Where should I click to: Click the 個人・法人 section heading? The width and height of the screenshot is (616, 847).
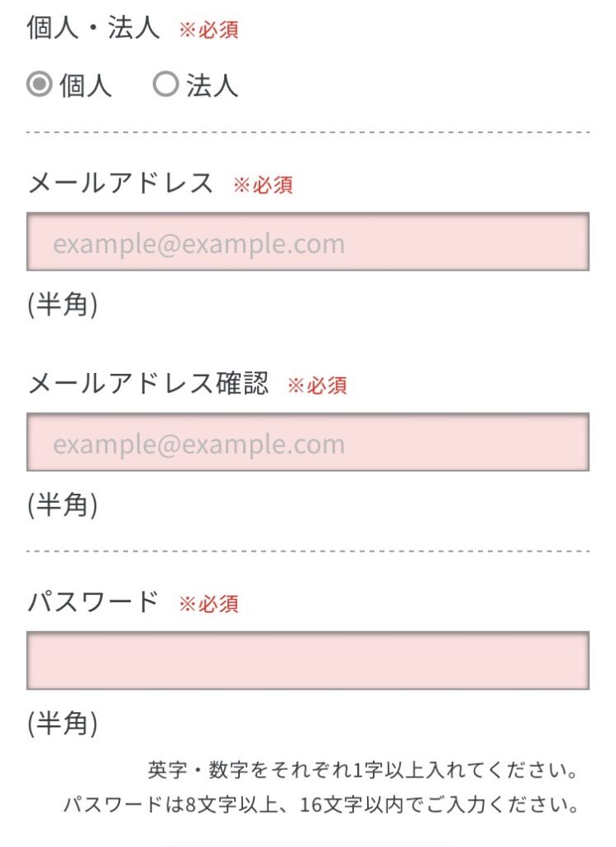[93, 27]
